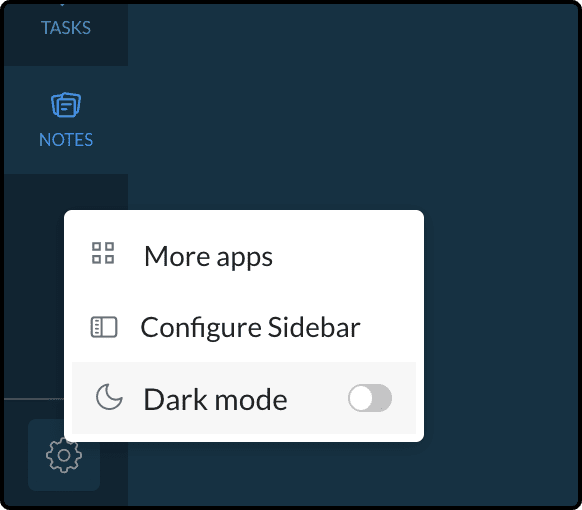Select the NOTES text label in sidebar
Viewport: 582px width, 510px height.
(x=66, y=140)
